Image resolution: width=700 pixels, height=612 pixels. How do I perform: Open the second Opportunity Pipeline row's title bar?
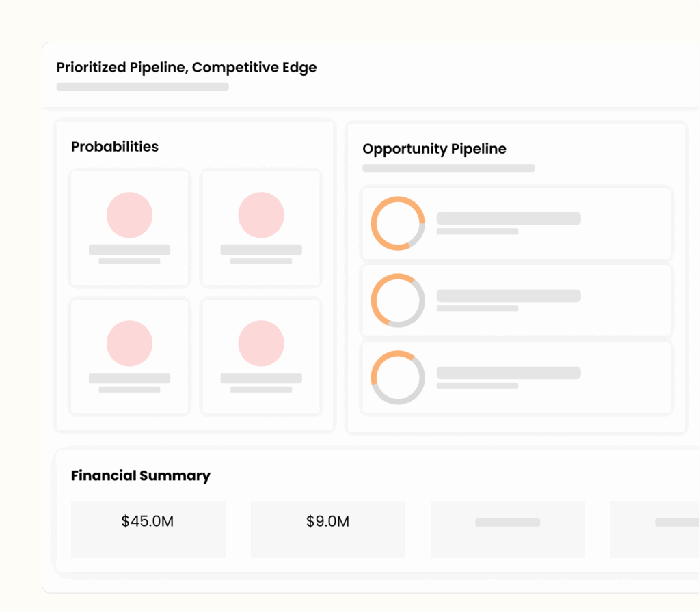pyautogui.click(x=509, y=296)
